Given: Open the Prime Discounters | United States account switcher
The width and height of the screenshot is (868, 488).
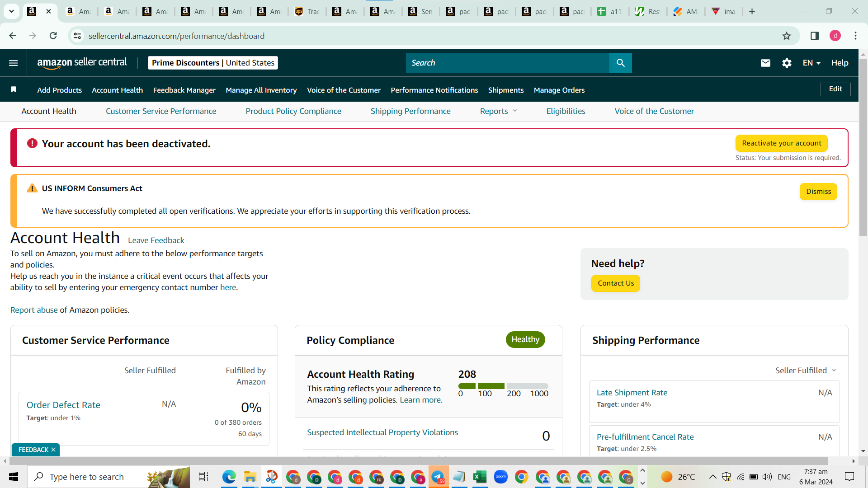Looking at the screenshot, I should (213, 63).
